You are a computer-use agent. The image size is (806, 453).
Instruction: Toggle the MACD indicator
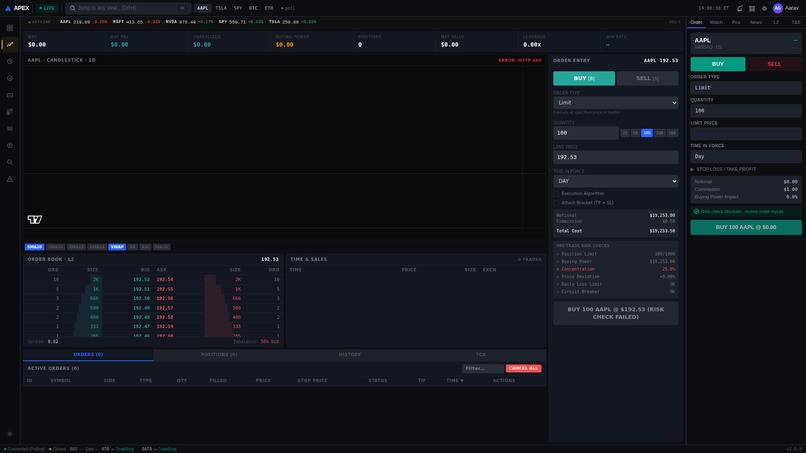[x=161, y=247]
